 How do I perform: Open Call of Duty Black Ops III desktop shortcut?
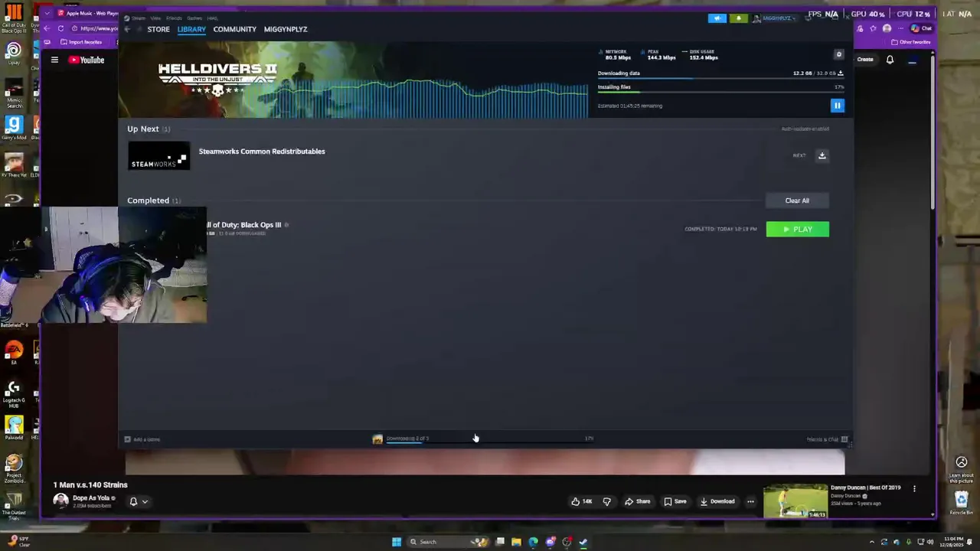pyautogui.click(x=14, y=18)
